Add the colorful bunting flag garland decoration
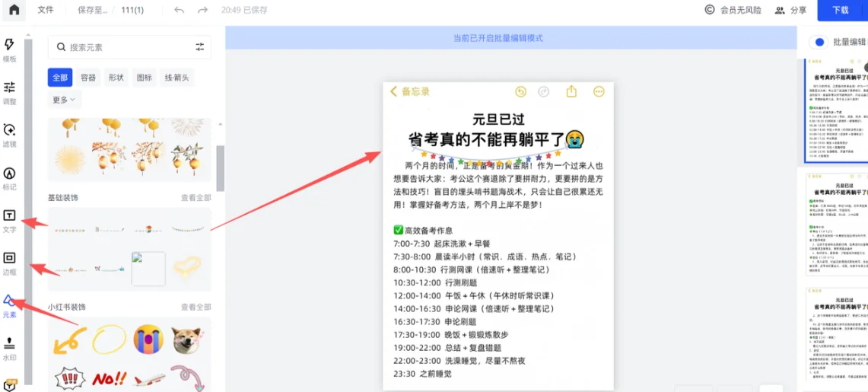Image resolution: width=868 pixels, height=392 pixels. [187, 228]
